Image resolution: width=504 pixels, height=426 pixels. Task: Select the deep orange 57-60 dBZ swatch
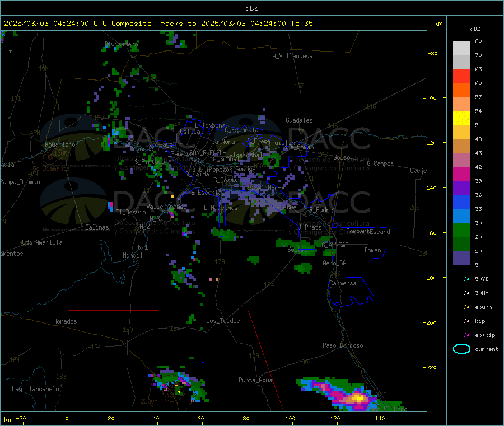pos(461,90)
